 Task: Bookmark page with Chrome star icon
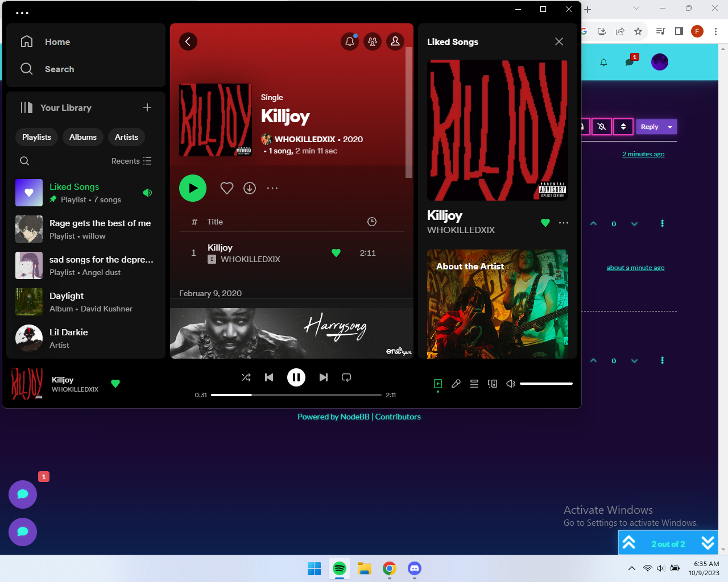[638, 31]
